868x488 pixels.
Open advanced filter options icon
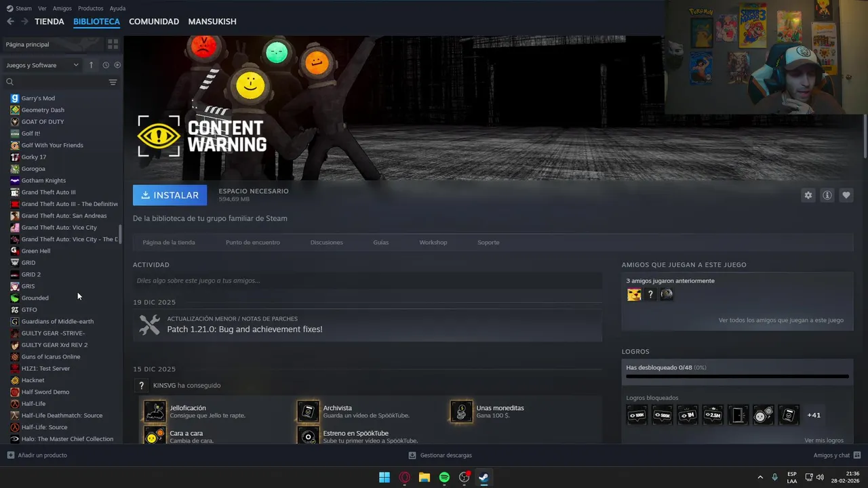coord(113,82)
